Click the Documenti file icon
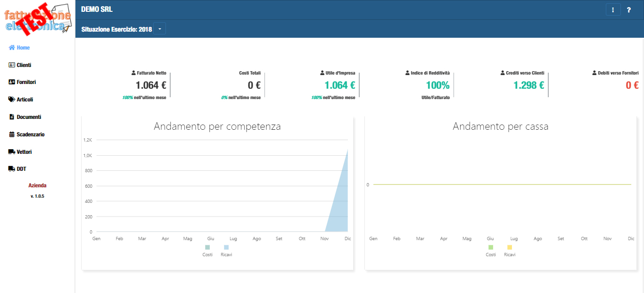Screen dimensions: 644x293 click(12, 117)
